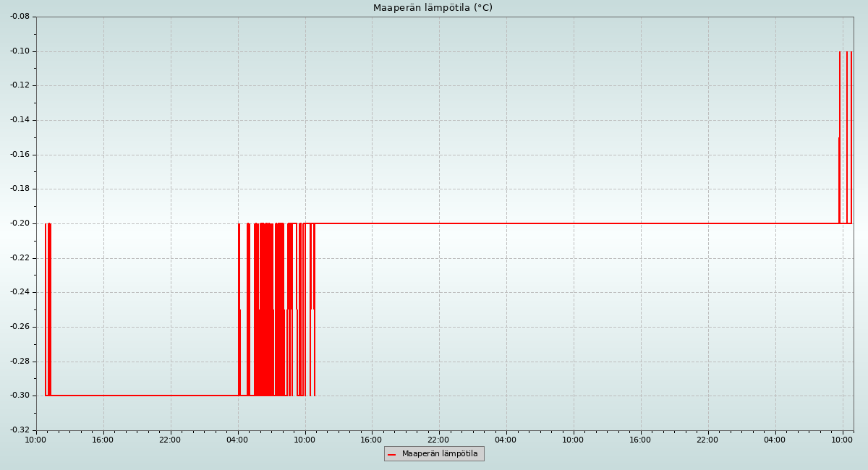Click the -0.16 y-axis tick label

pyautogui.click(x=20, y=155)
